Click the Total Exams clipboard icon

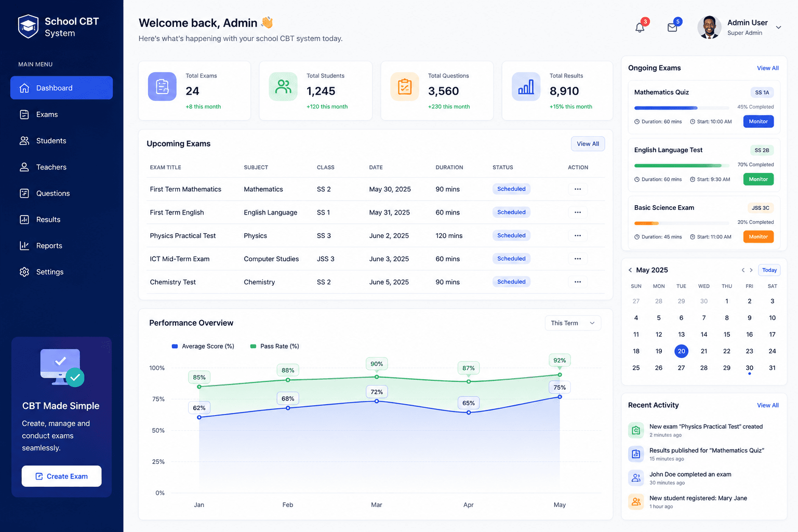162,87
